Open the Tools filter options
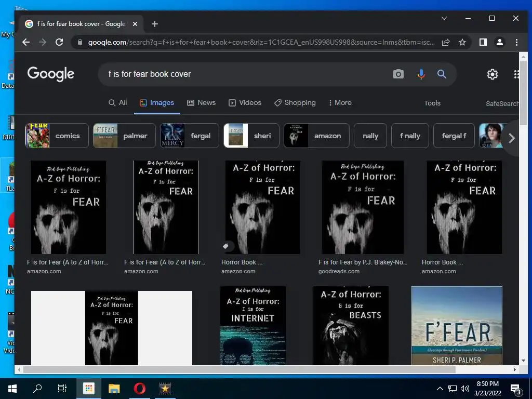 (x=432, y=103)
